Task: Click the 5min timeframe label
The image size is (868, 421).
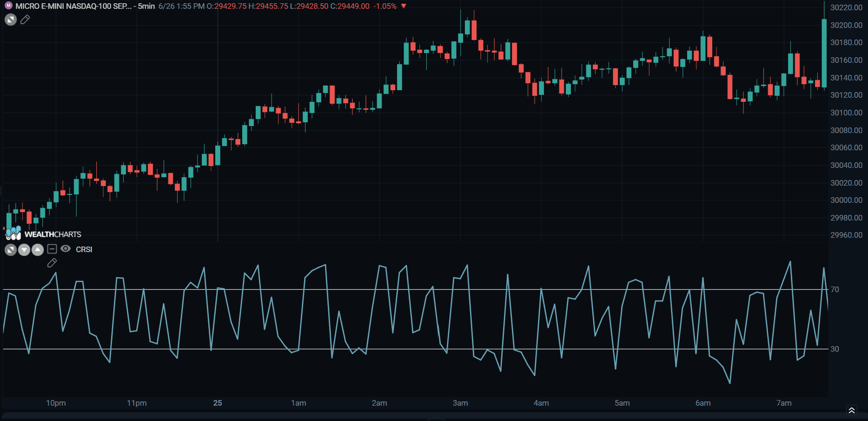Action: click(146, 6)
